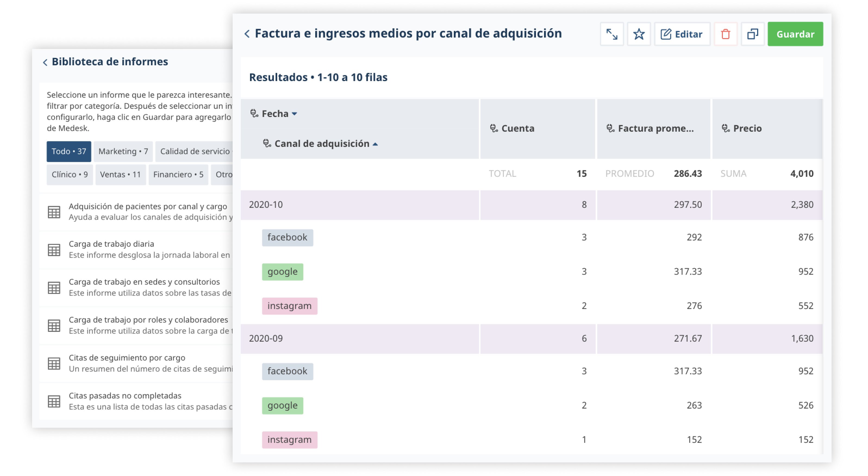Viewport: 868px width, 476px height.
Task: Filter reports by Calidad de servicio
Action: coord(194,152)
